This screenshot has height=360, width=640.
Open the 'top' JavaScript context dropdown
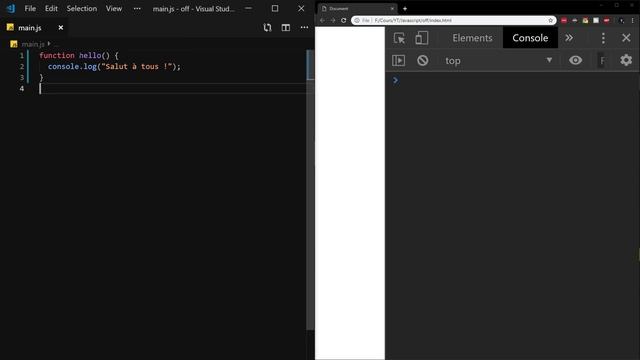coord(498,60)
